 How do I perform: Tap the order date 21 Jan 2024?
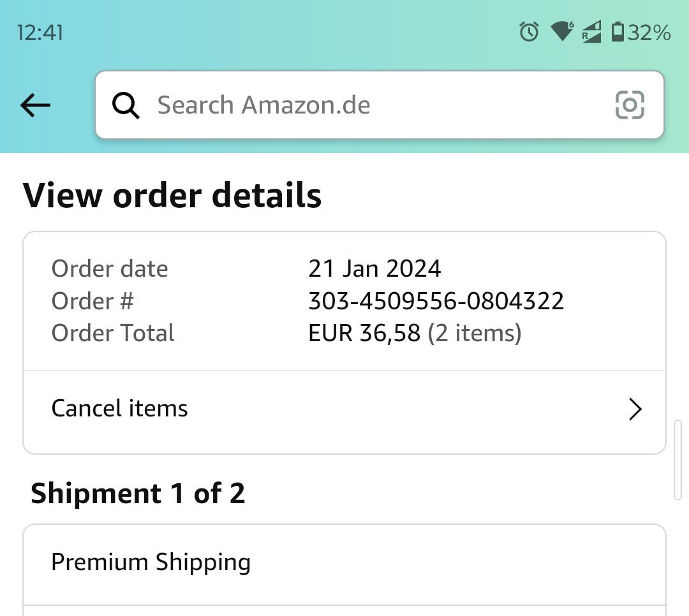pos(374,268)
